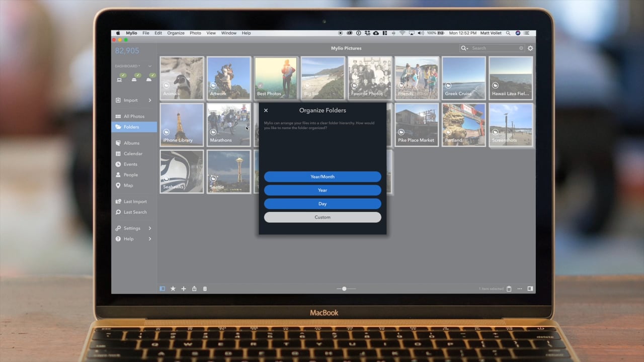Toggle the left sidebar panel icon

163,289
